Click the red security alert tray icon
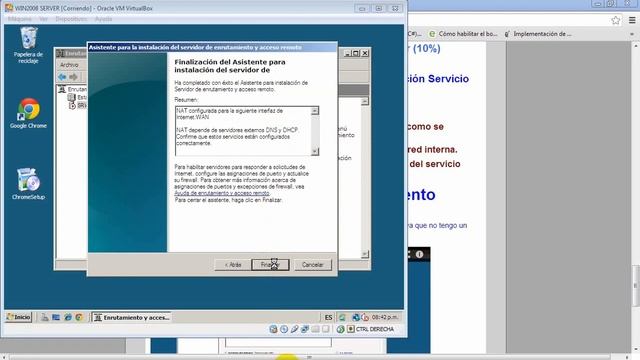 point(365,317)
